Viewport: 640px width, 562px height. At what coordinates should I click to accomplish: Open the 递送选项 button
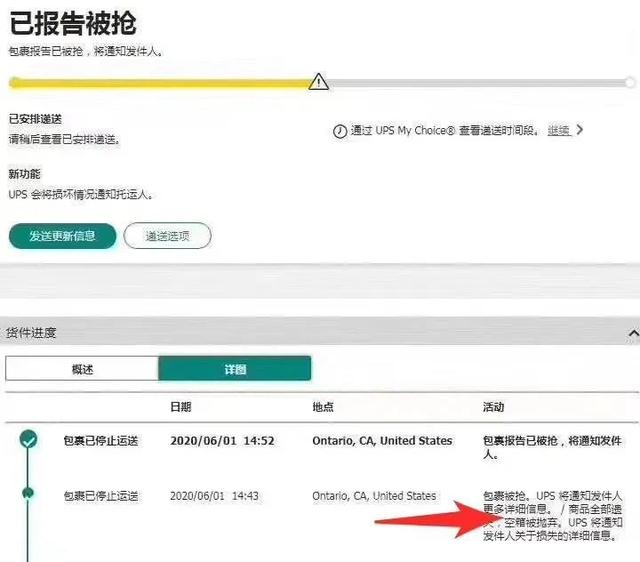(x=167, y=235)
